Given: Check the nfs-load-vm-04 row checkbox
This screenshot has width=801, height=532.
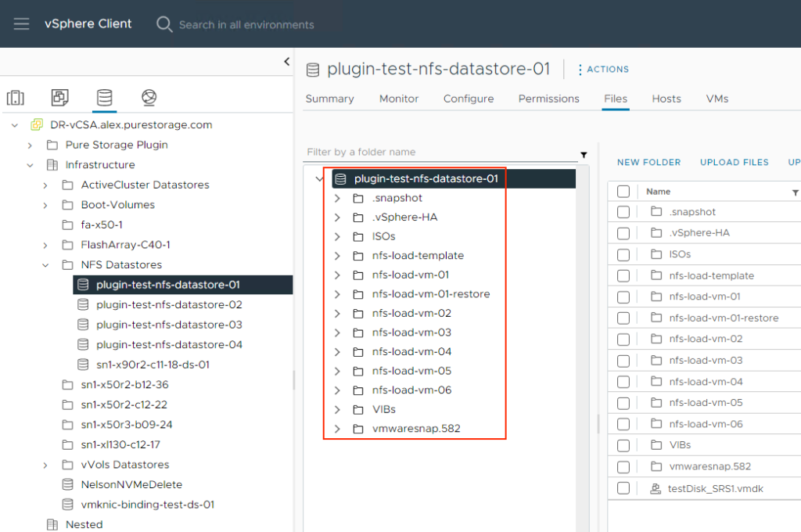Looking at the screenshot, I should click(623, 382).
